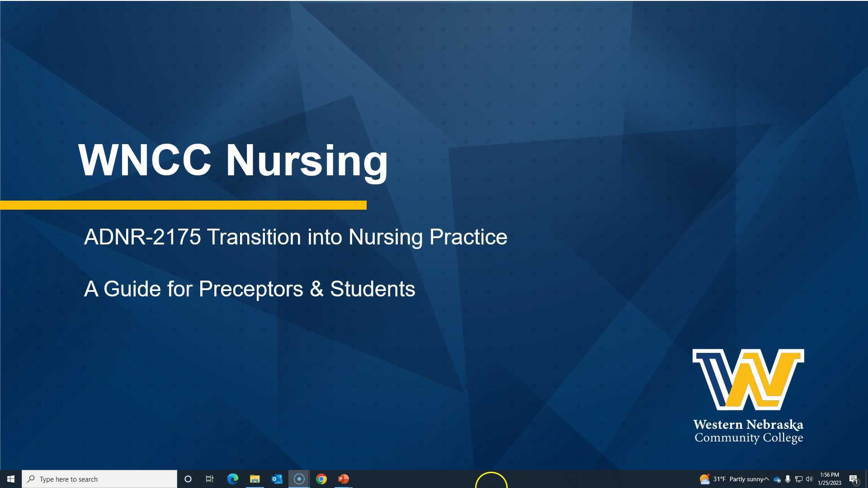Click the 31°F weather button
The image size is (868, 488).
coord(720,479)
